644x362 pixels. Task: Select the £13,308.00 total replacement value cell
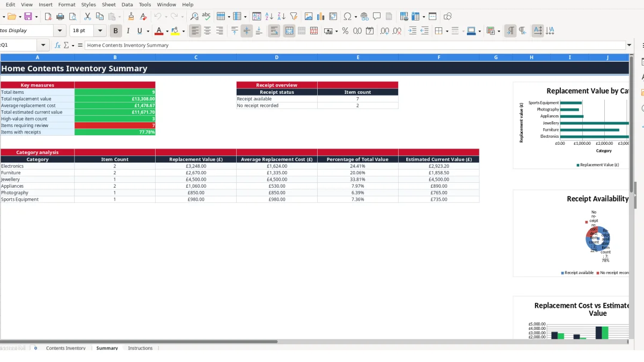(115, 99)
